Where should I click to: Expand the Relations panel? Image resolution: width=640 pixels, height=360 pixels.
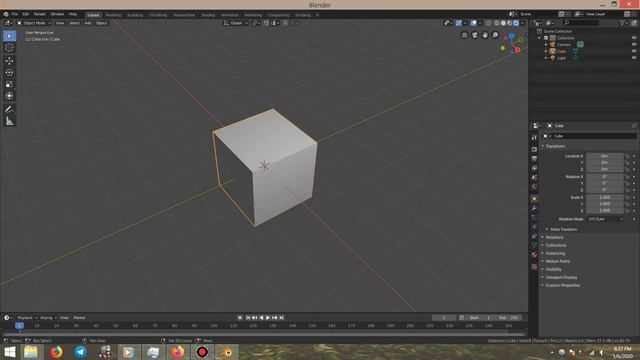click(553, 238)
